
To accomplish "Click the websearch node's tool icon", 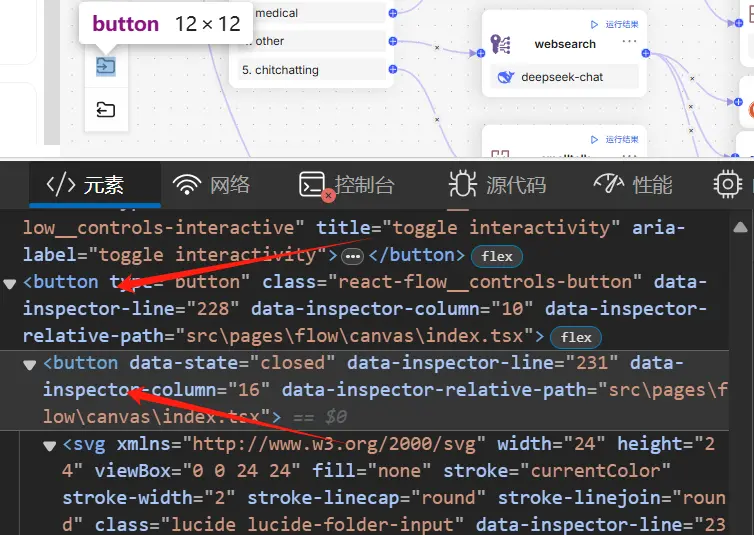I will pyautogui.click(x=501, y=44).
